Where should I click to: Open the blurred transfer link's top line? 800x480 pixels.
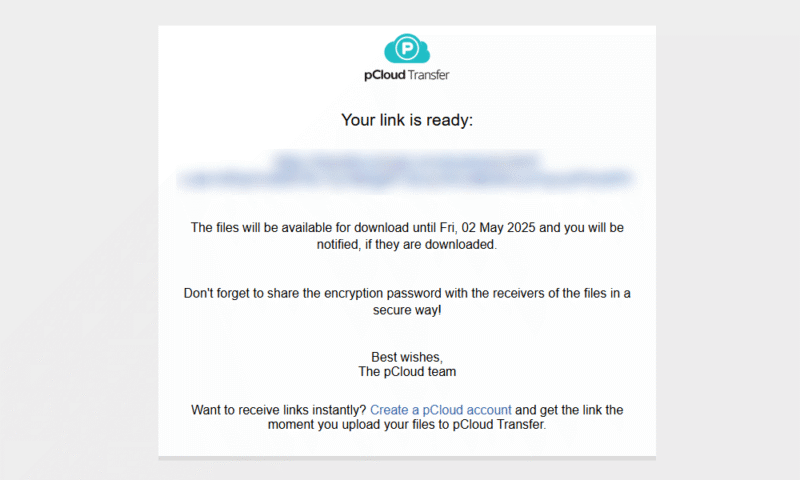click(x=407, y=160)
